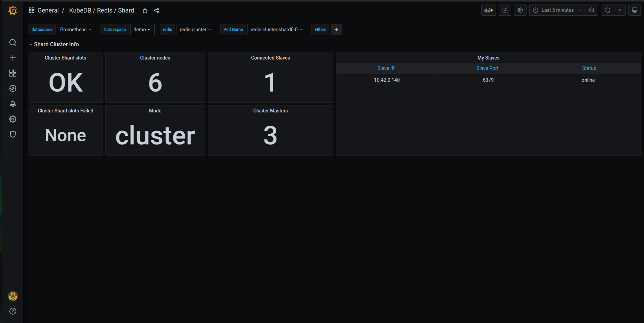Open the Configuration gear in sidebar
644x323 pixels.
pos(13,119)
